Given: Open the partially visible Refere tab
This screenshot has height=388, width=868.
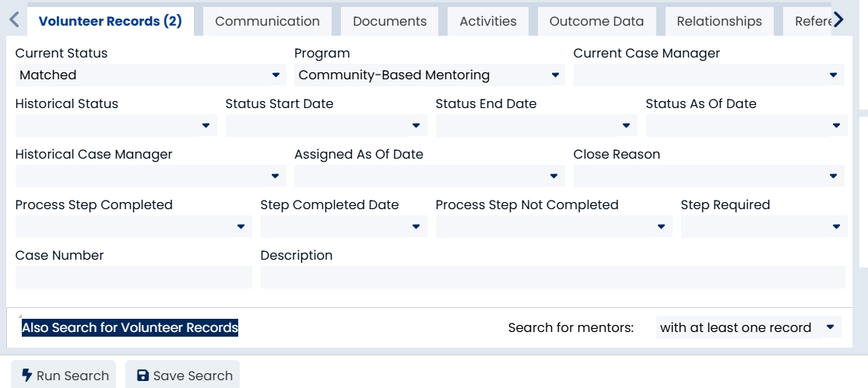Looking at the screenshot, I should [808, 22].
